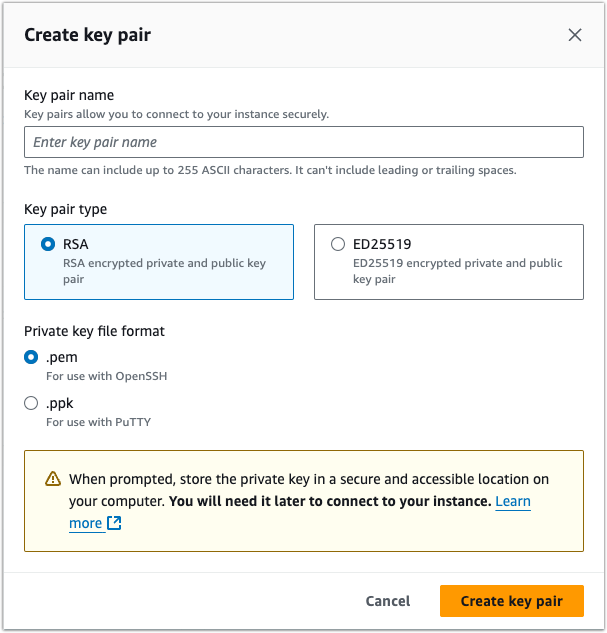Click the Private key file format heading
The width and height of the screenshot is (607, 633).
(x=96, y=331)
